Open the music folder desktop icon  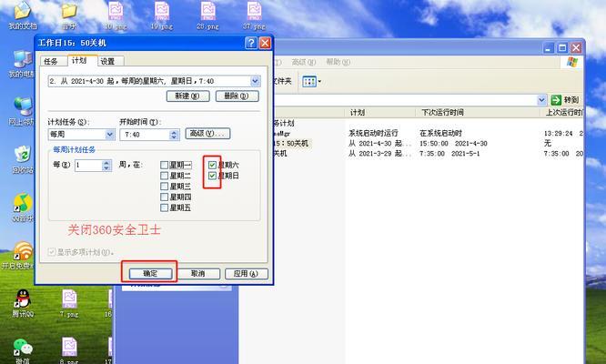(69, 15)
